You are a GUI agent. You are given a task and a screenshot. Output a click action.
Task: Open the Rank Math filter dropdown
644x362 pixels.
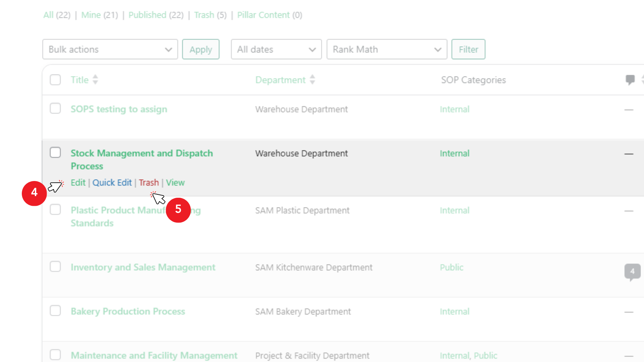386,49
